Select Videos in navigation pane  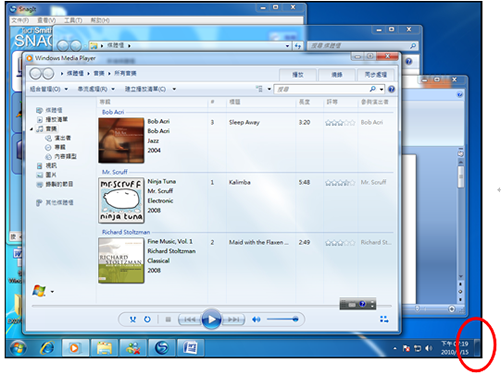(x=47, y=166)
